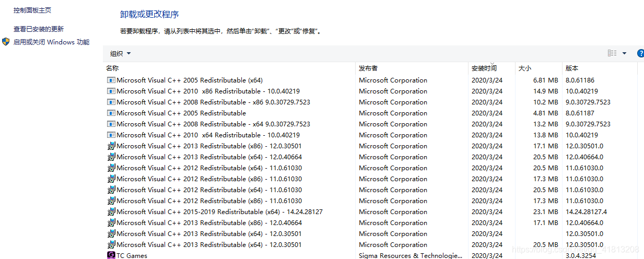Sort by the 版本 column header
644x259 pixels.
(572, 68)
